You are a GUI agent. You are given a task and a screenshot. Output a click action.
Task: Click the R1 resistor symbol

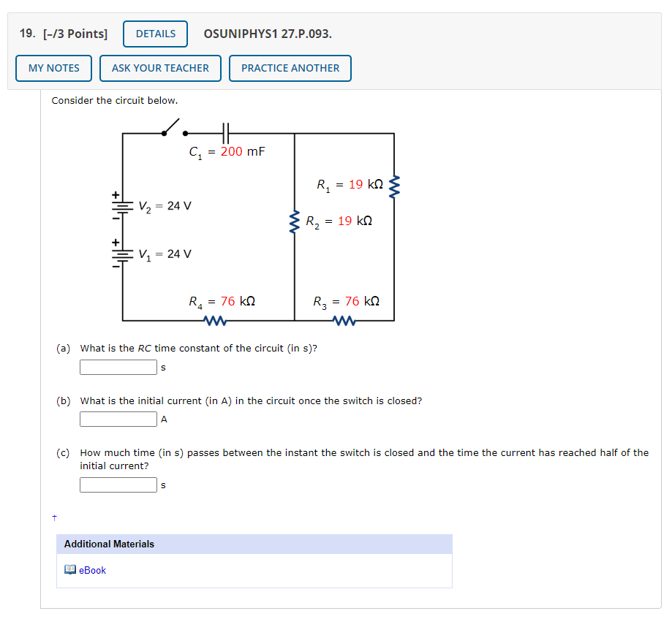[394, 187]
